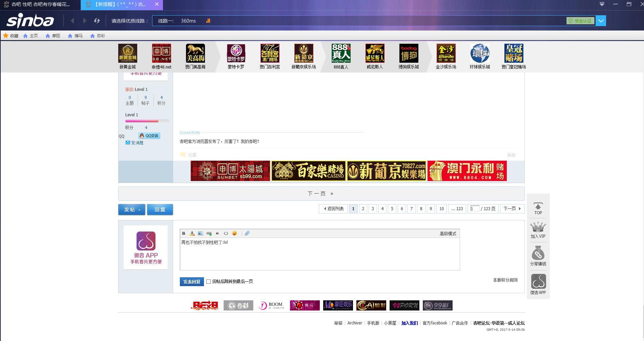Go back with the browser back arrow
644x341 pixels.
72,21
